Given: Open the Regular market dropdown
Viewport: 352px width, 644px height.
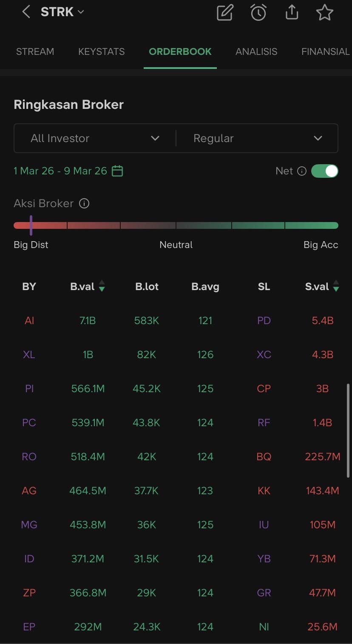Looking at the screenshot, I should [x=257, y=138].
